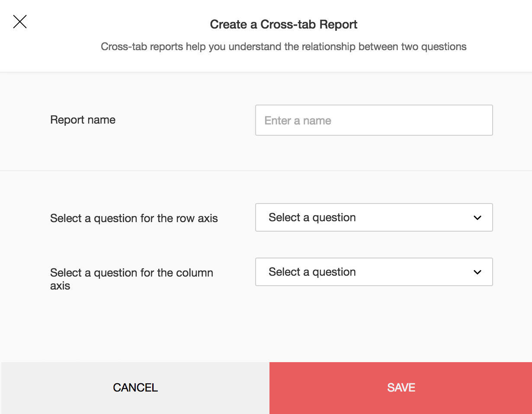Screen dimensions: 532x414
Task: Click the "Create a Cross-tab Report" heading
Action: 283,24
